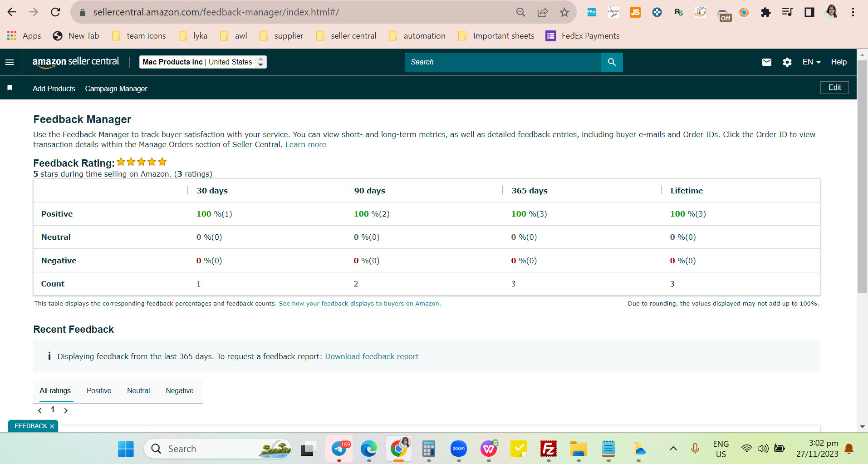Open the messages envelope icon
This screenshot has height=464, width=868.
click(767, 62)
